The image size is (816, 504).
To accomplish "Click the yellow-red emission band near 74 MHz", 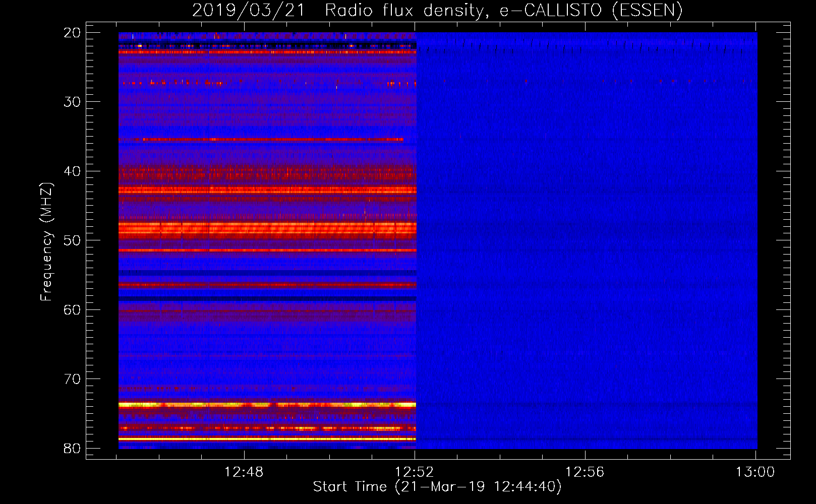I will (267, 405).
